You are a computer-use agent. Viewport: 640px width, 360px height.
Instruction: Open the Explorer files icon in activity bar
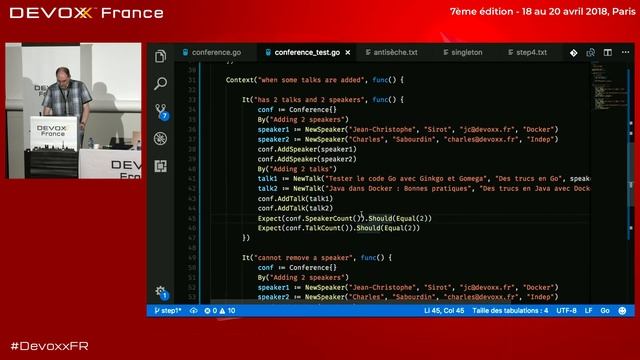click(x=160, y=56)
